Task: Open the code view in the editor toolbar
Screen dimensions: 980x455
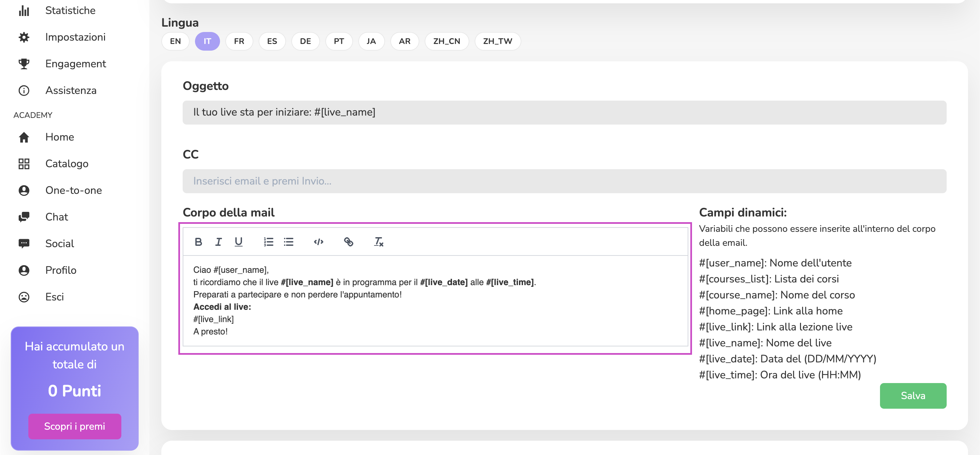Action: coord(319,242)
